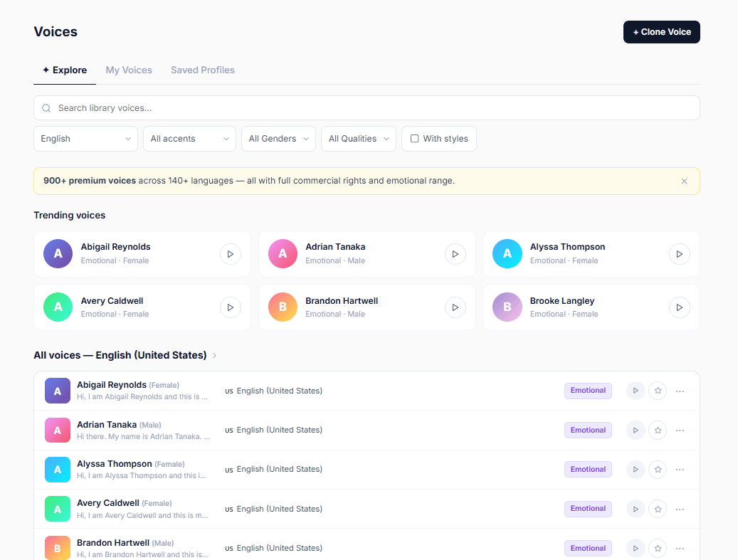Click Avery Caldwell avatar in trending card
Screen dimensions: 738x560
58,307
